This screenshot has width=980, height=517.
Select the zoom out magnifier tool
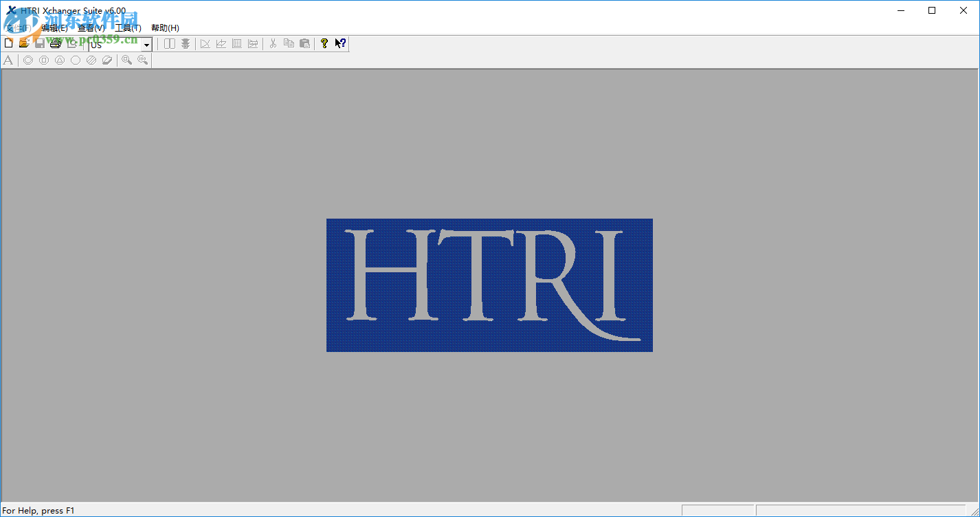coord(142,60)
